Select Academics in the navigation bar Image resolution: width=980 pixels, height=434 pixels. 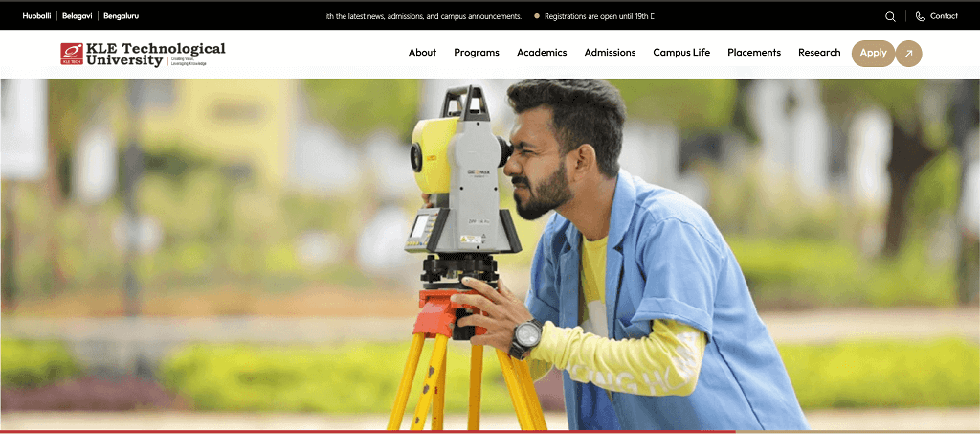pyautogui.click(x=542, y=53)
